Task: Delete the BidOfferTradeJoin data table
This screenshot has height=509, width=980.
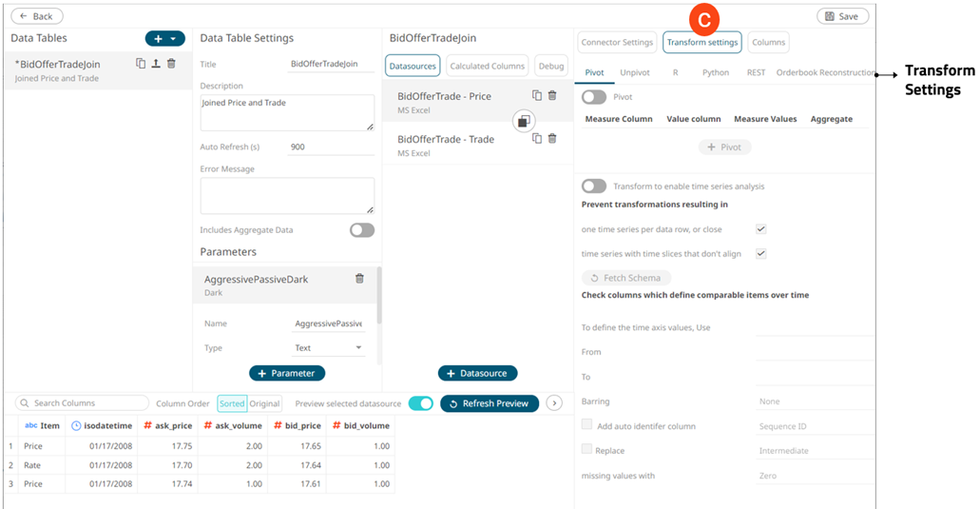Action: [x=171, y=63]
